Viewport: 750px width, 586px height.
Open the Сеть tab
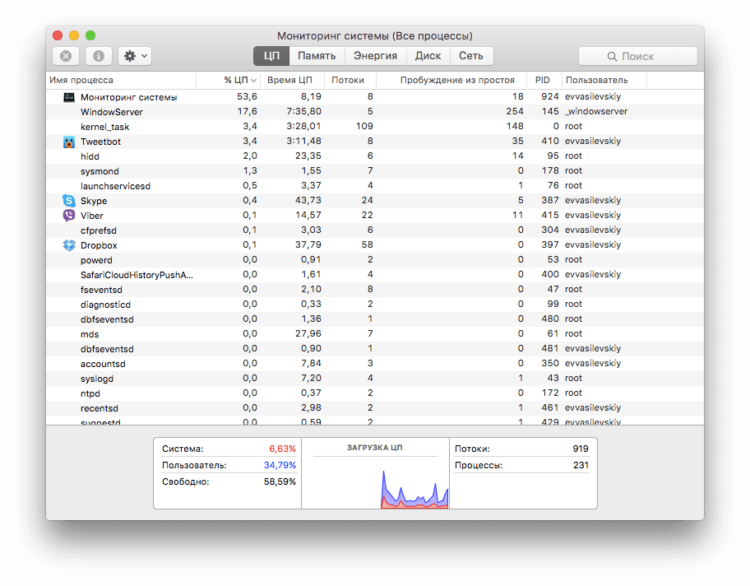tap(471, 56)
